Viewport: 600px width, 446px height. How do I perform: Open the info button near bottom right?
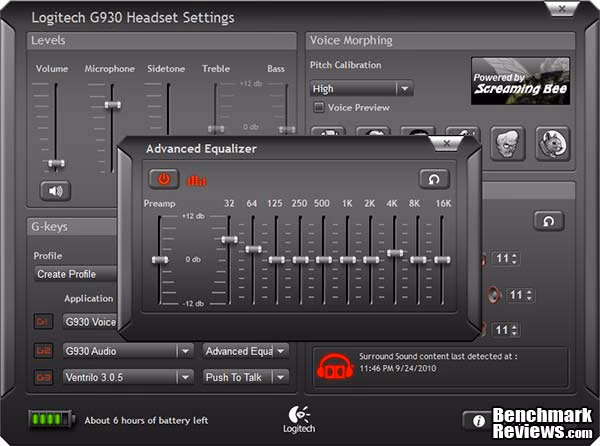pyautogui.click(x=477, y=421)
